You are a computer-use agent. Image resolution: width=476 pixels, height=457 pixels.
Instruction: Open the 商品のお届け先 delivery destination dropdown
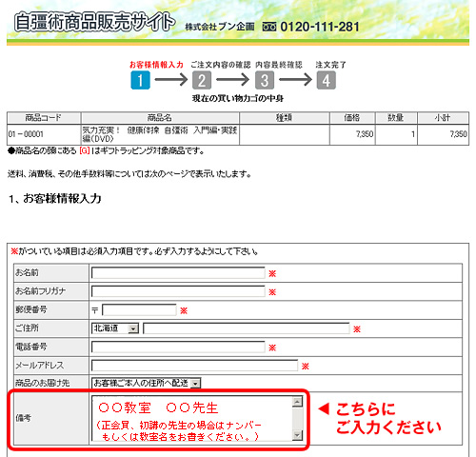tap(147, 383)
